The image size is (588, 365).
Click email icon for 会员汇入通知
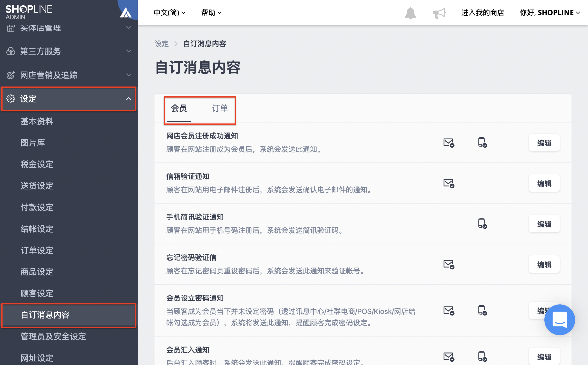449,357
